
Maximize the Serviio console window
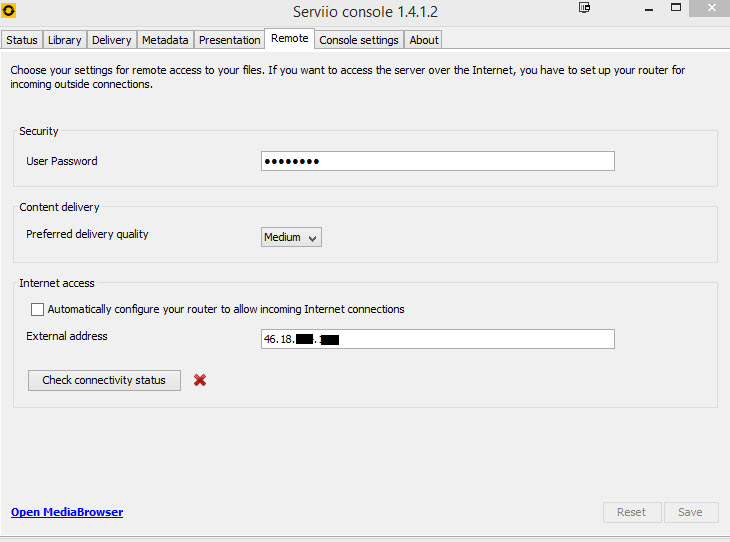point(675,8)
